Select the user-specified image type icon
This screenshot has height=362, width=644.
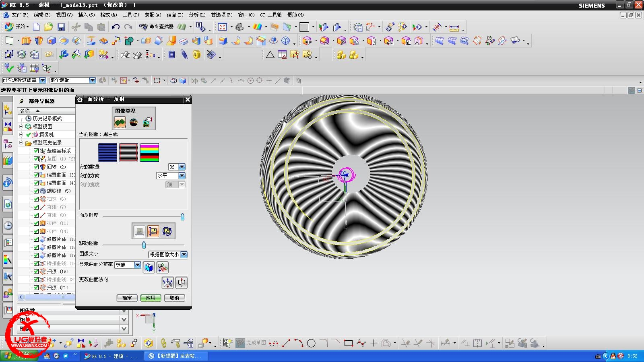point(147,122)
